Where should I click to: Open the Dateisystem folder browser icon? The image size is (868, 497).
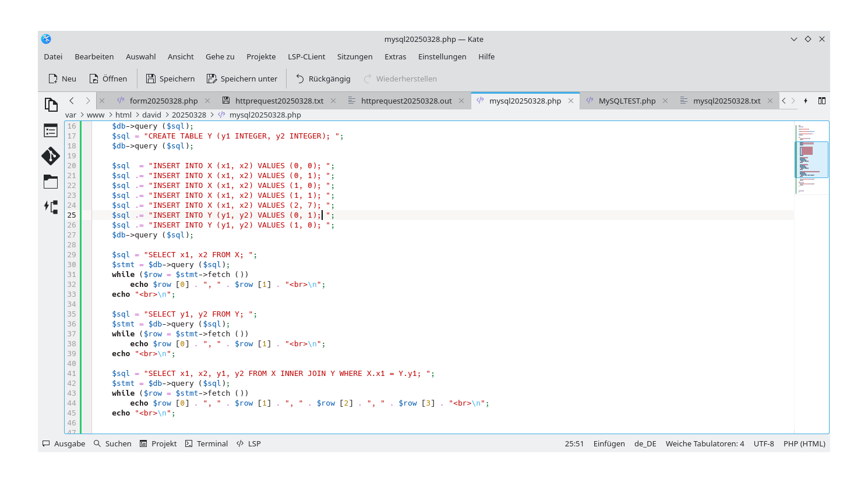click(x=51, y=181)
